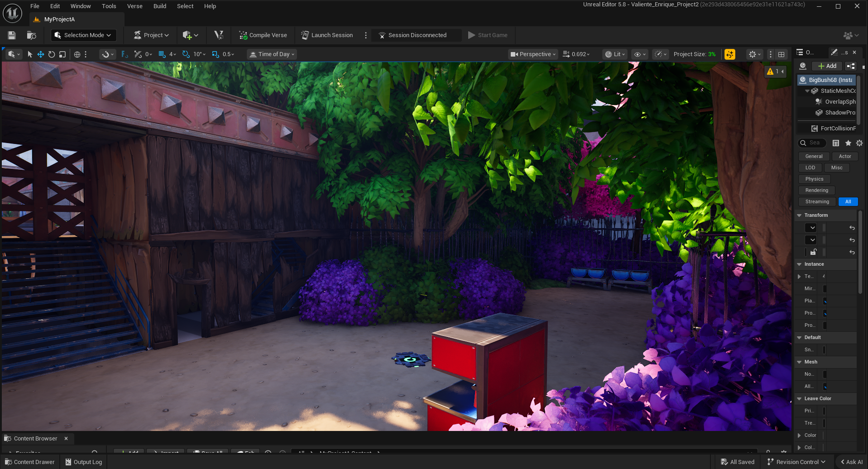The height and width of the screenshot is (469, 868).
Task: Open the performance scalability dropdown
Action: pos(661,54)
